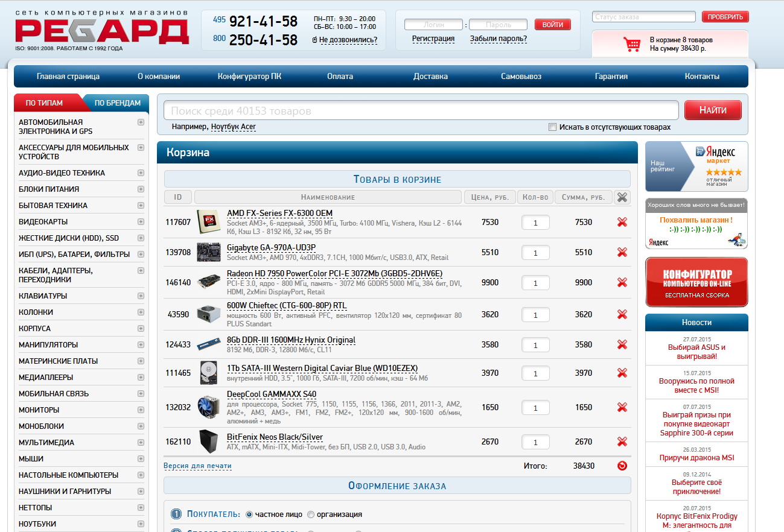The image size is (784, 532).
Task: Expand Жесткие диски (HDD), SSD category
Action: tap(141, 238)
